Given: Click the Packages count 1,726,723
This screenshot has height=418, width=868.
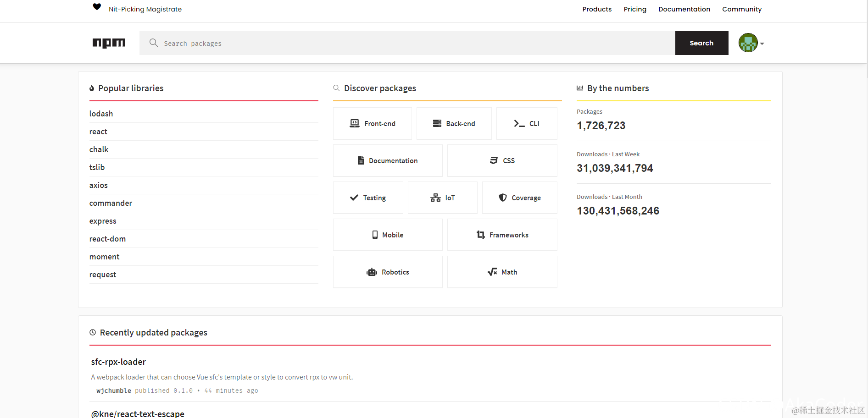Looking at the screenshot, I should (601, 126).
